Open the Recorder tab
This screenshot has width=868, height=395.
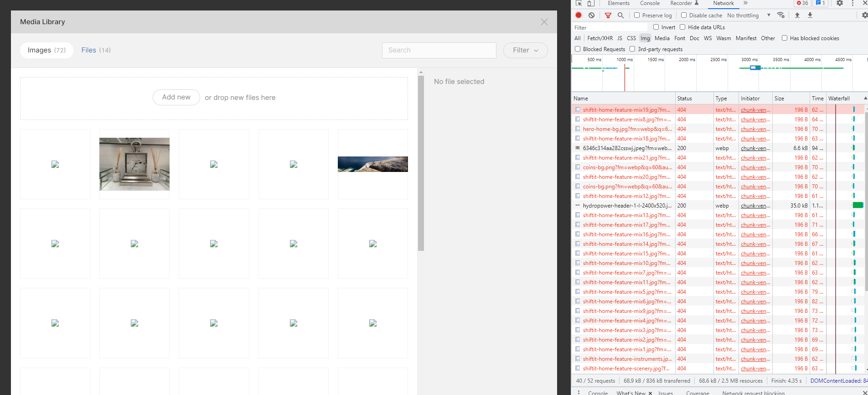(x=684, y=3)
